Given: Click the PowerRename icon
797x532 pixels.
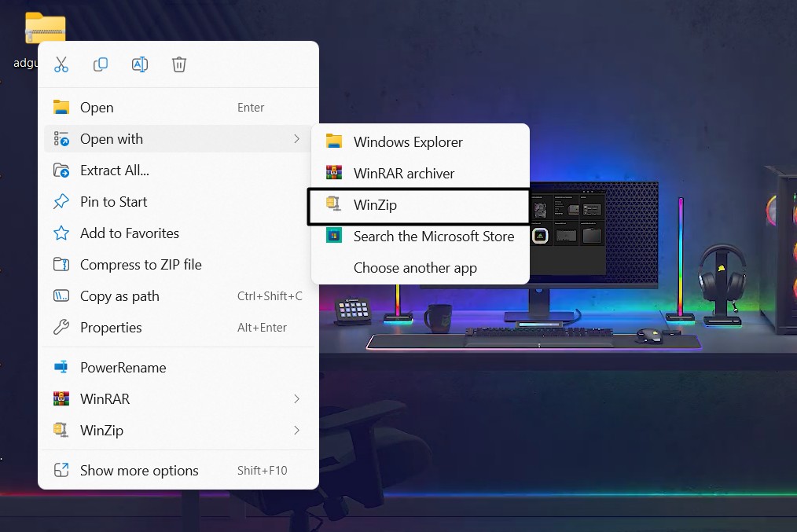Looking at the screenshot, I should 62,367.
